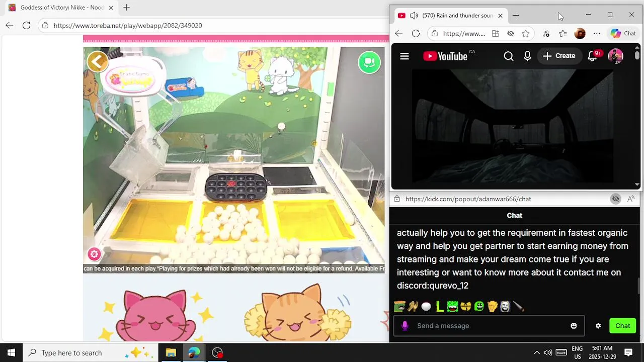Mute the YouTube tab audio speaker icon
Viewport: 644px width, 362px height.
coord(414,16)
